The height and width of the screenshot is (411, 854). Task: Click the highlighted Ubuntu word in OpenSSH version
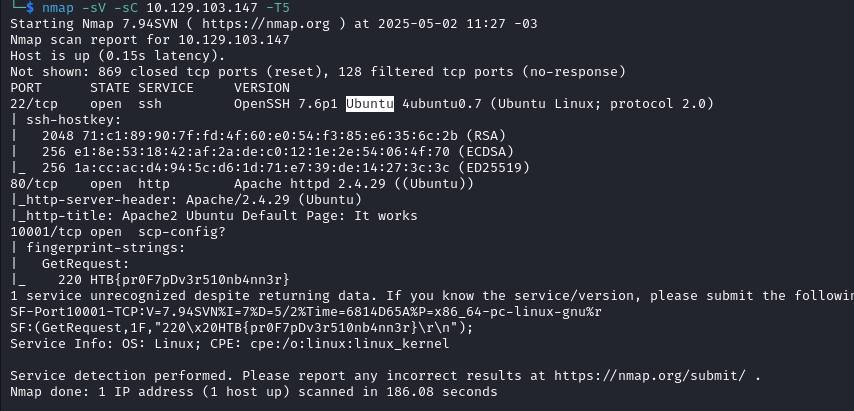370,103
